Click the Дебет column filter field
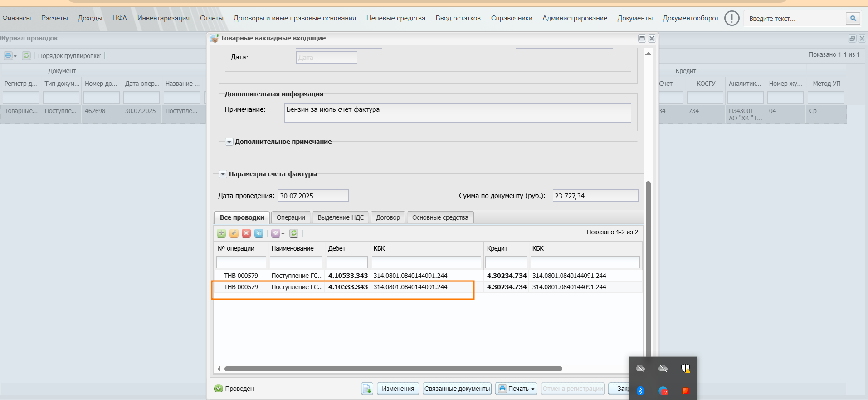 [347, 262]
